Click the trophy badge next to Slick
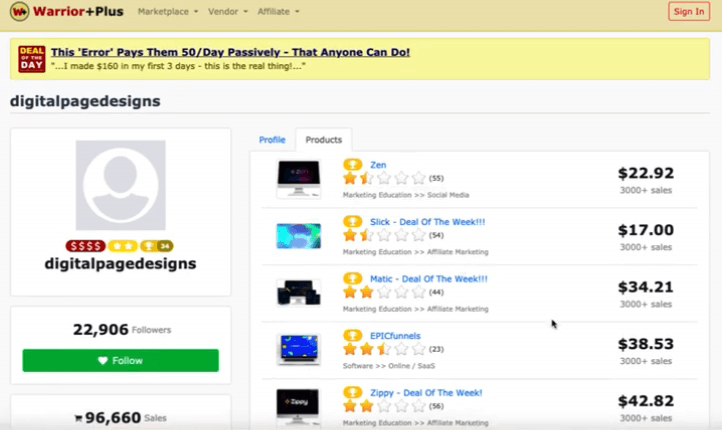The image size is (722, 430). point(353,221)
